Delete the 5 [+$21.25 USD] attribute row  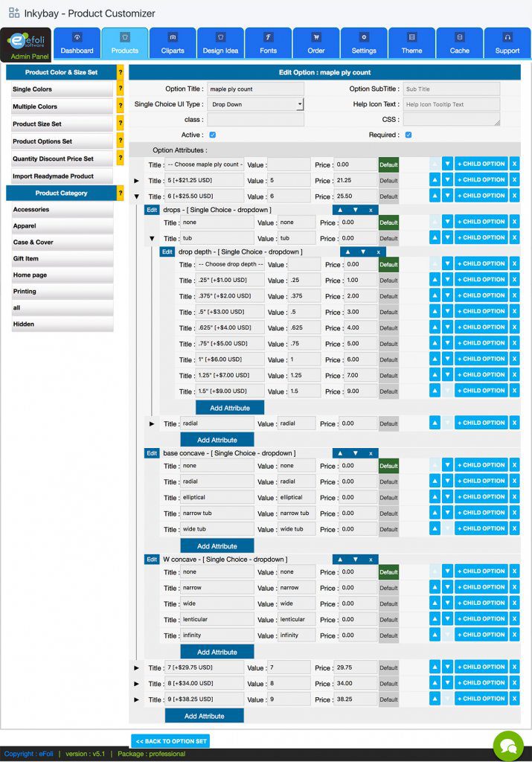[514, 180]
